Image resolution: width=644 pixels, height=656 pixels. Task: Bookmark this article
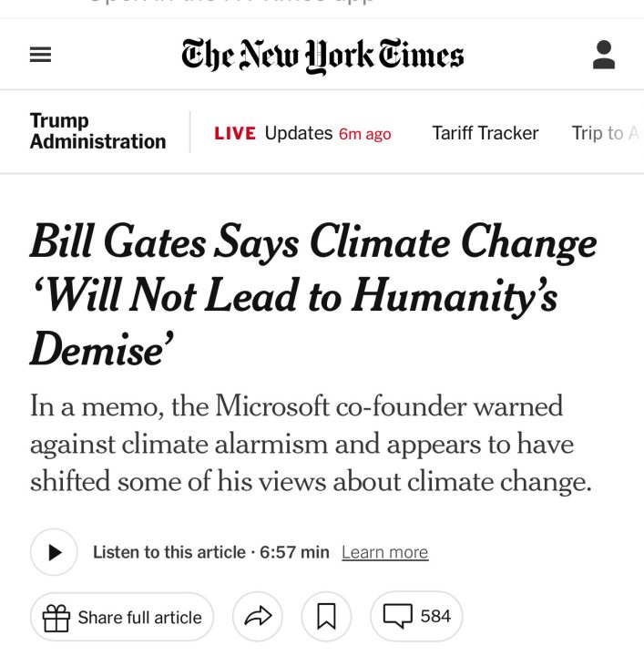click(x=326, y=617)
